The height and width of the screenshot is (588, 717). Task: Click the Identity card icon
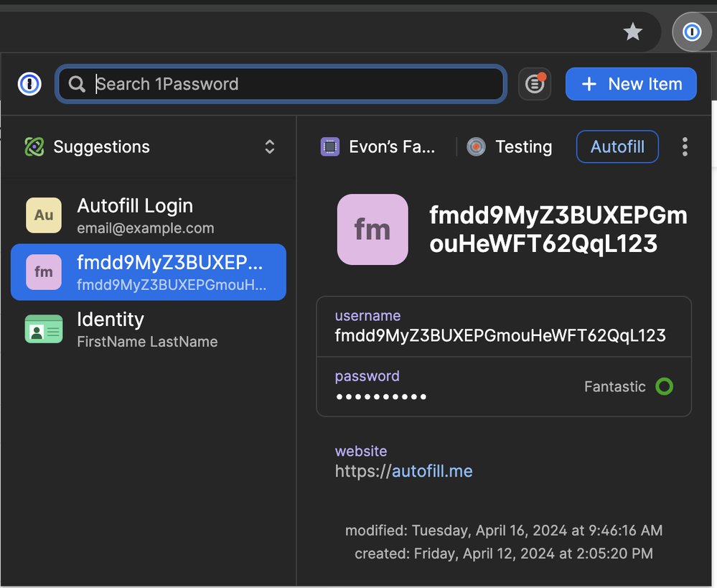click(x=44, y=329)
